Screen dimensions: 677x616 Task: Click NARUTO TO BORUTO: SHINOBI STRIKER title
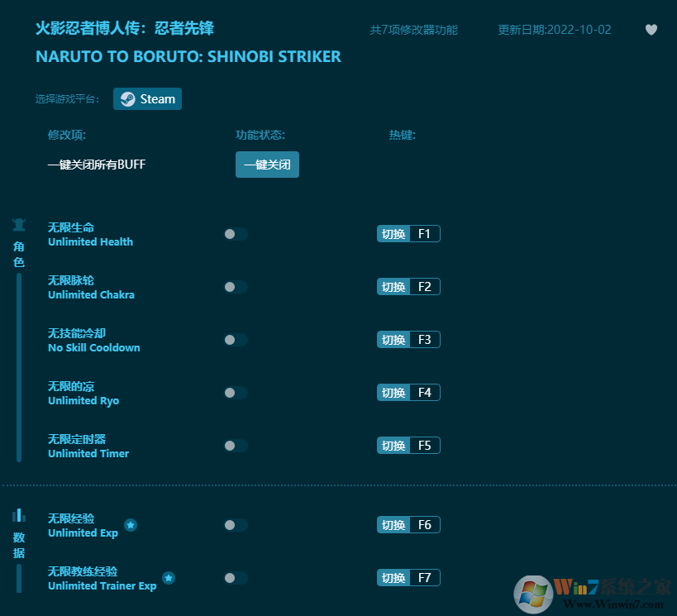pyautogui.click(x=188, y=56)
